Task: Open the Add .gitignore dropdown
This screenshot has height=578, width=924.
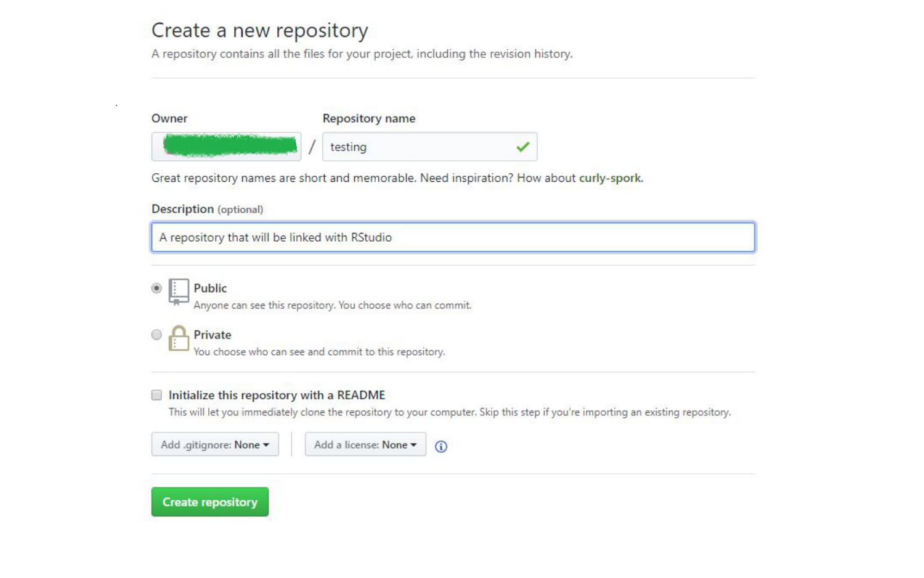Action: (215, 444)
